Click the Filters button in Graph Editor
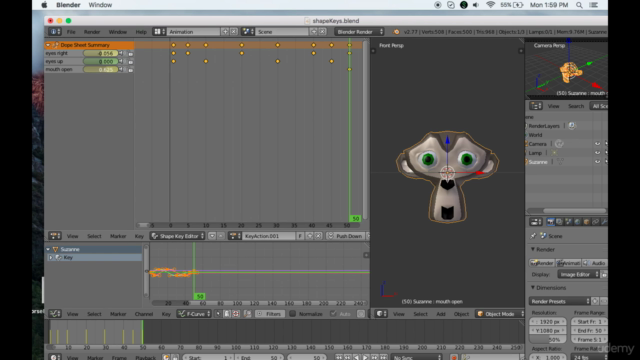This screenshot has height=360, width=640. (x=269, y=314)
